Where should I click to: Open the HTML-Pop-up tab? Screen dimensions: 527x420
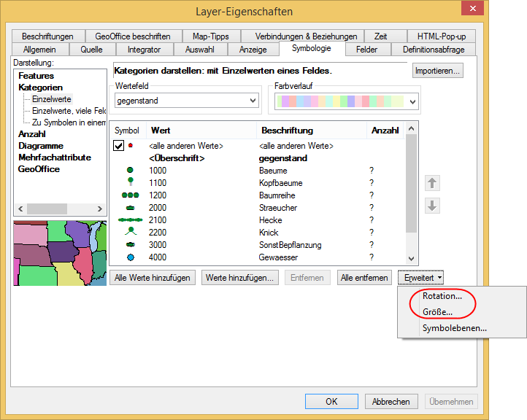pyautogui.click(x=442, y=36)
